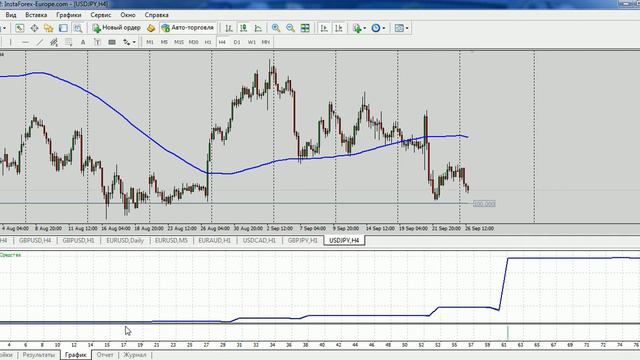The width and height of the screenshot is (640, 360).
Task: Open the Market Watch window icon
Action: pyautogui.click(x=20, y=28)
